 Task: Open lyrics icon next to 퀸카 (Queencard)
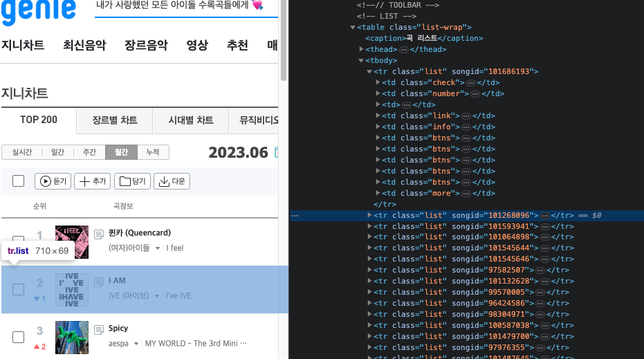click(x=99, y=234)
